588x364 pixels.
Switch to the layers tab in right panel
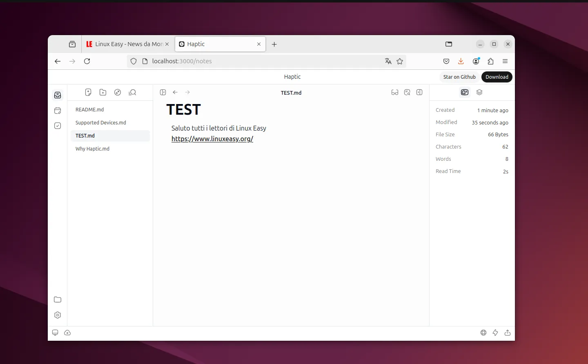[x=479, y=93]
